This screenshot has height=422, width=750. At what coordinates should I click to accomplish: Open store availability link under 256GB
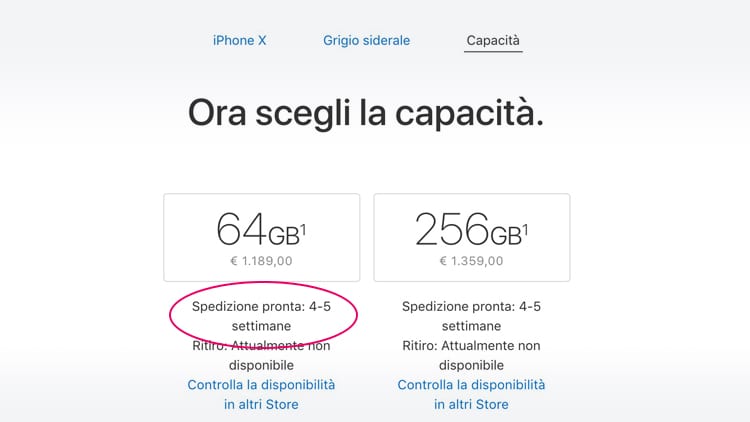point(471,394)
